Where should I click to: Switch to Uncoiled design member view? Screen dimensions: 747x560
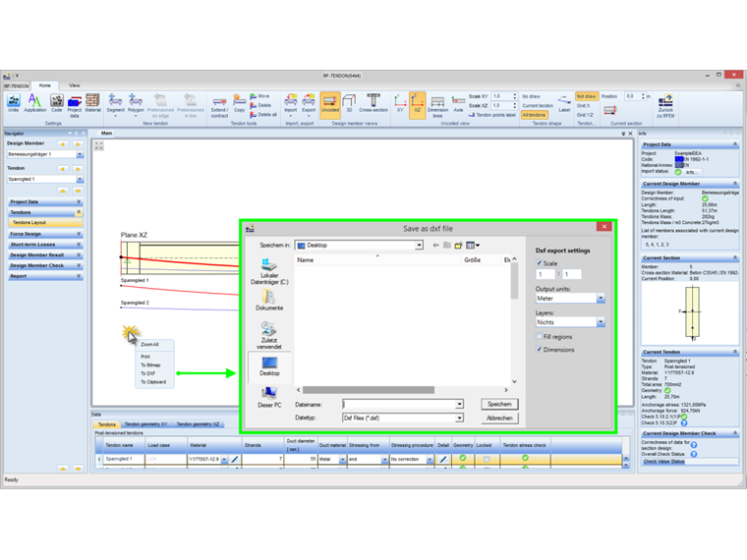329,103
